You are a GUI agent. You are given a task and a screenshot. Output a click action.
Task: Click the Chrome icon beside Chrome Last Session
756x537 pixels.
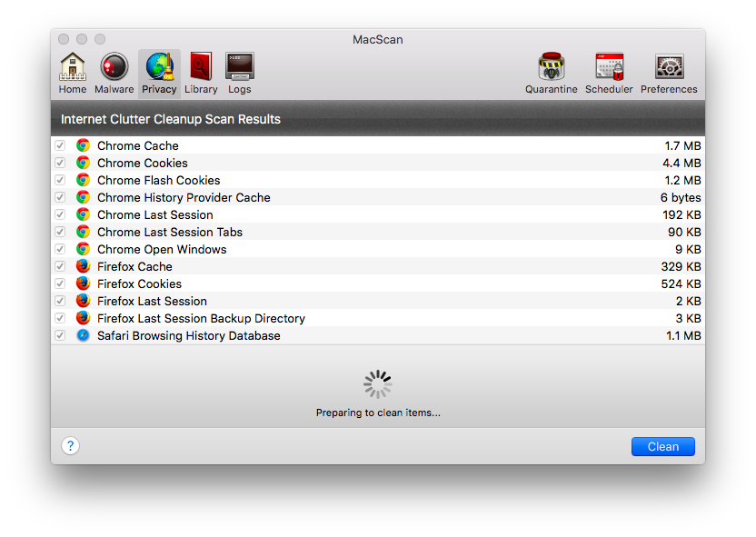coord(83,214)
